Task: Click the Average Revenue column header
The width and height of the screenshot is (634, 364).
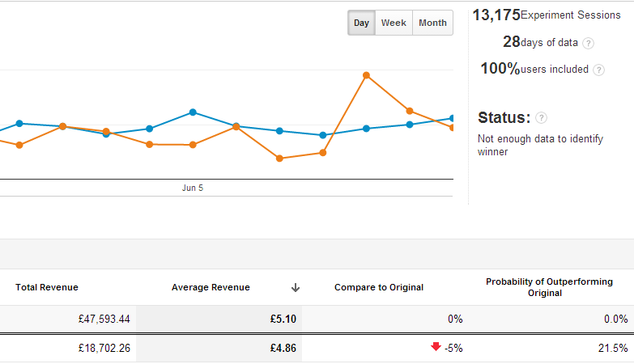Action: 211,287
